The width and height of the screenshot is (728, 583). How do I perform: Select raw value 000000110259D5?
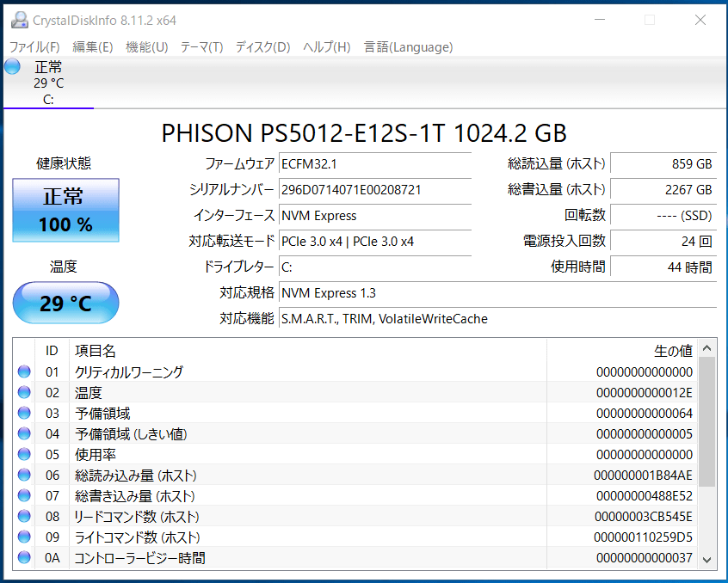(x=643, y=537)
